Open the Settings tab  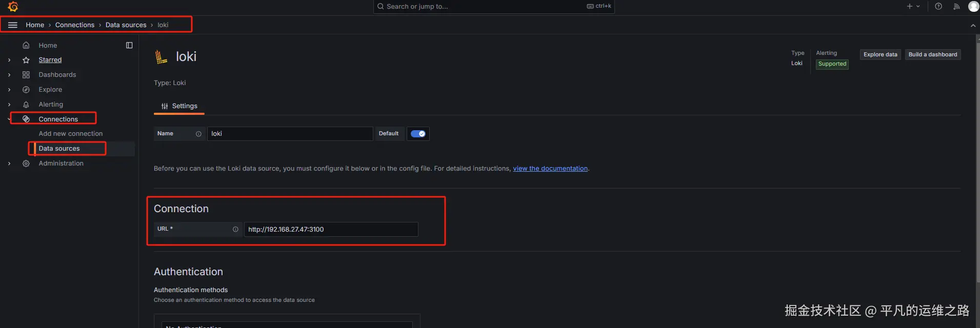point(179,106)
